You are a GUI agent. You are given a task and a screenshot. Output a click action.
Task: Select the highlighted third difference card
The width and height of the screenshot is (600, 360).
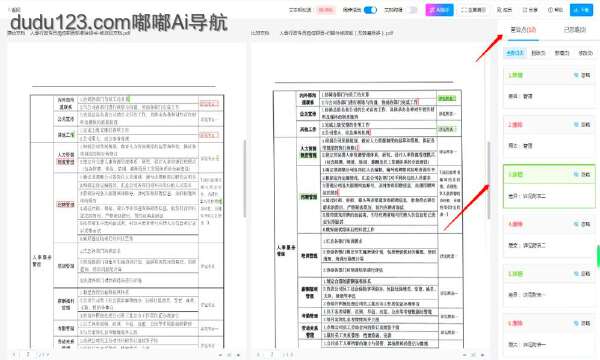coord(549,186)
